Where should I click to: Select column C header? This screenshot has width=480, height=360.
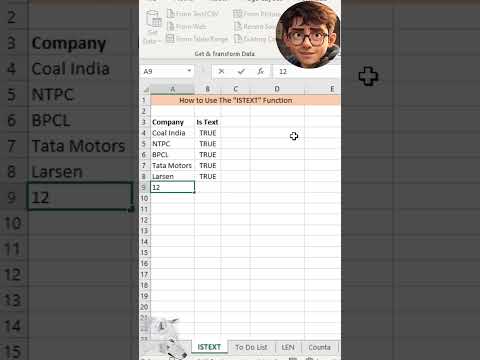pos(235,89)
